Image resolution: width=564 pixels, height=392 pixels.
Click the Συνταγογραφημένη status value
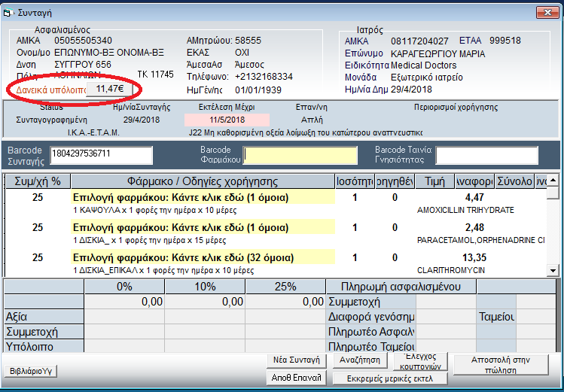(x=52, y=120)
